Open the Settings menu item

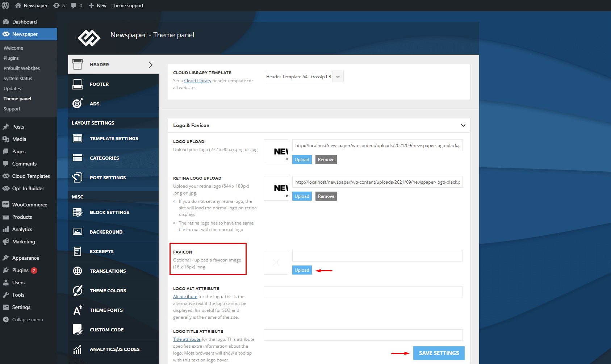29,307
